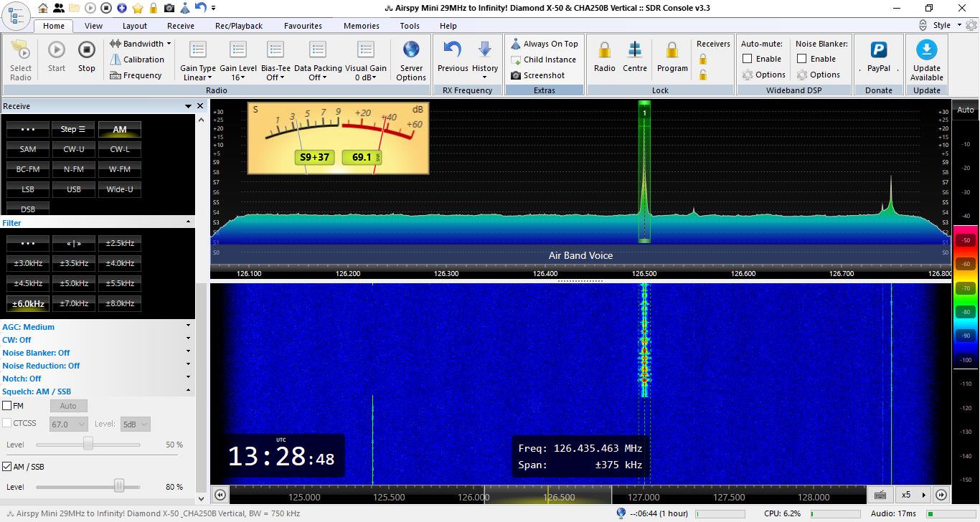Switch to the Rec/Playback ribbon tab
Screen dimensions: 980x522
[239, 26]
